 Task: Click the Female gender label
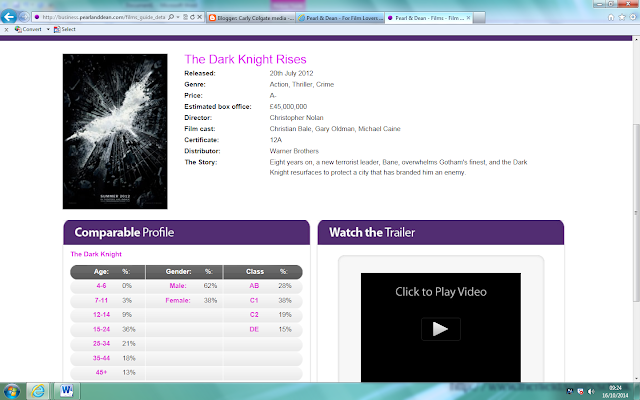(x=178, y=300)
